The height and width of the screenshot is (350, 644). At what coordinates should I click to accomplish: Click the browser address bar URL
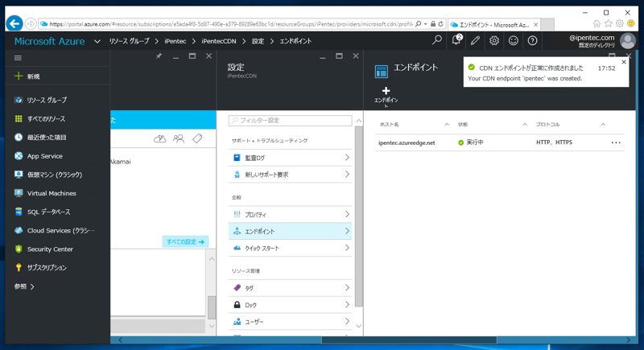[230, 24]
